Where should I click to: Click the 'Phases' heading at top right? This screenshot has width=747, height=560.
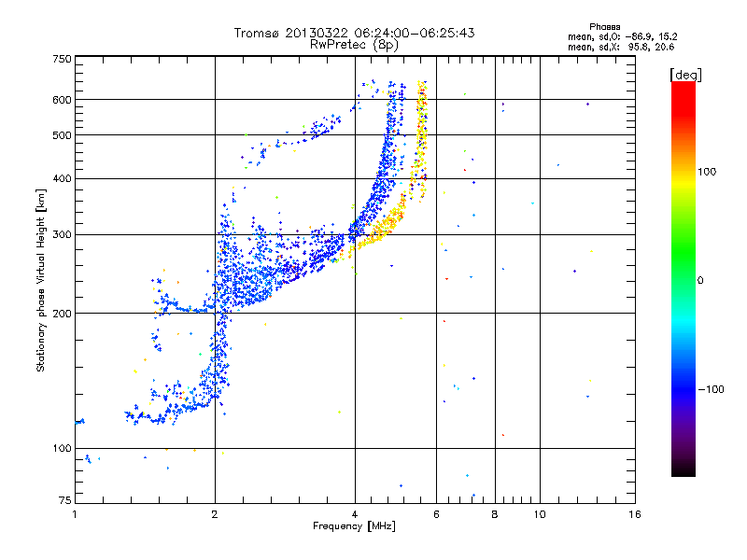pyautogui.click(x=604, y=27)
